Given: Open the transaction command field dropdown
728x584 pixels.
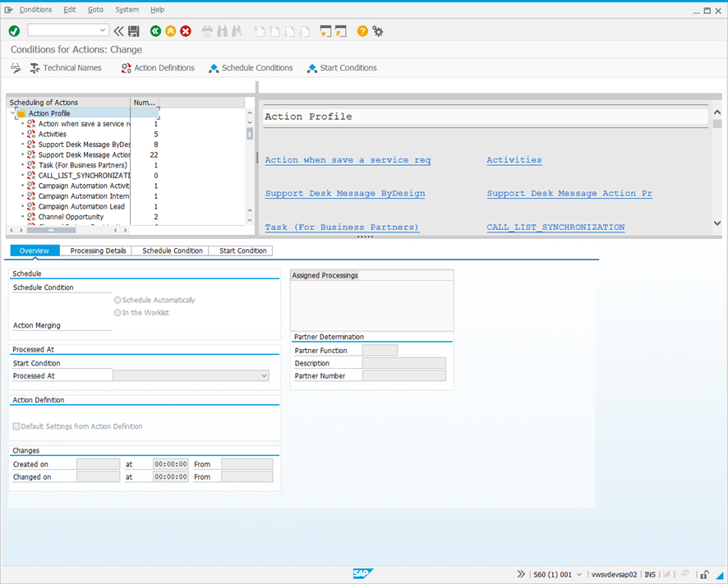Looking at the screenshot, I should click(x=103, y=30).
